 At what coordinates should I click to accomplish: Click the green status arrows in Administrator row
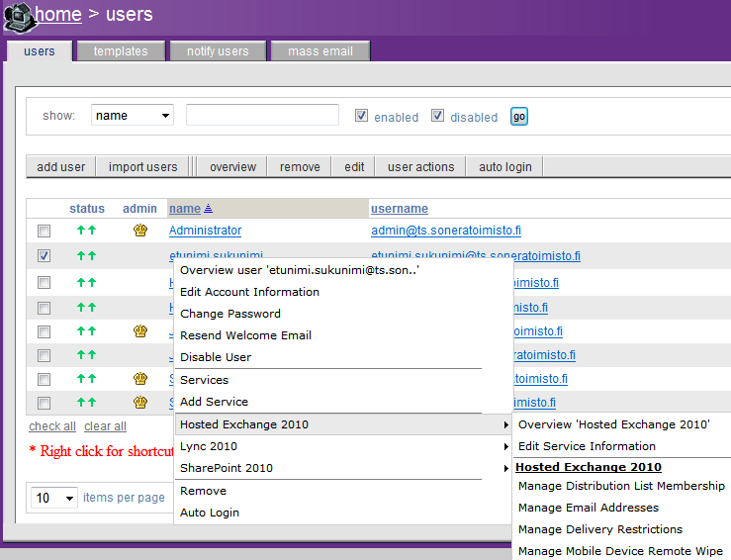[x=87, y=230]
